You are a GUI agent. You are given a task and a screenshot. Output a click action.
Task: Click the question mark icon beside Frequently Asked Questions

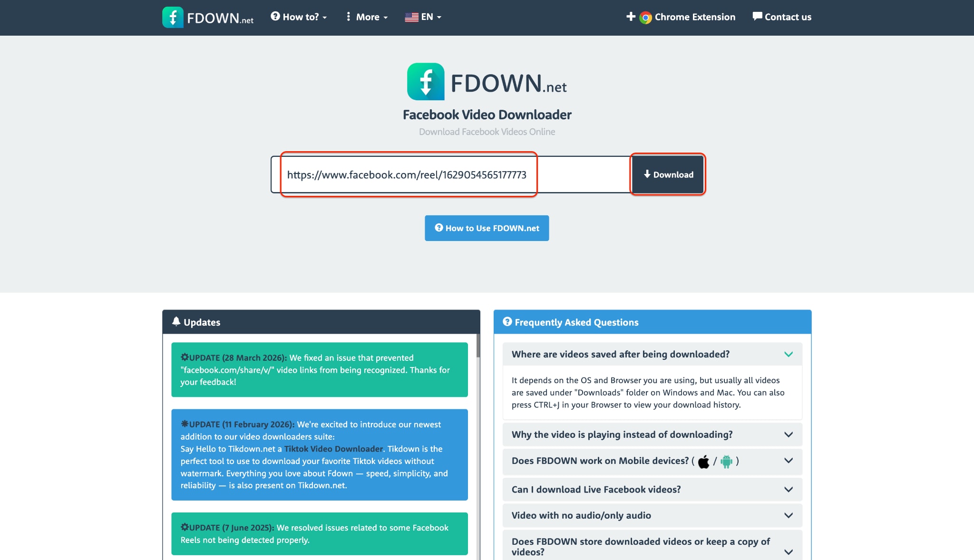pos(507,322)
